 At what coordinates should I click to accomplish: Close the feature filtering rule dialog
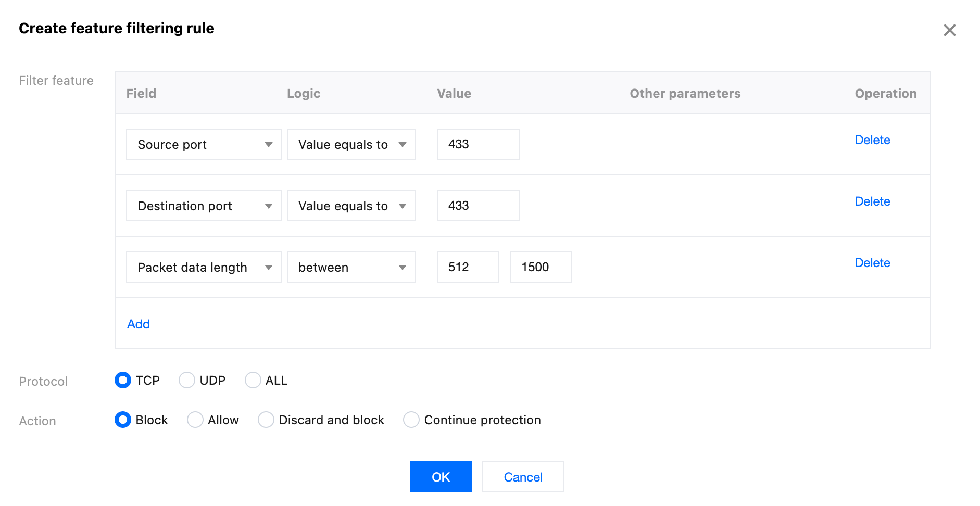click(949, 30)
